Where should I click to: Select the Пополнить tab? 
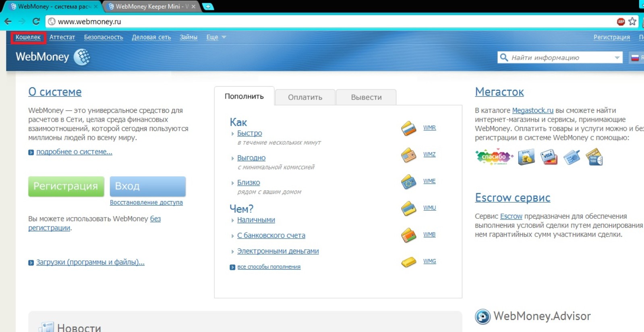244,96
